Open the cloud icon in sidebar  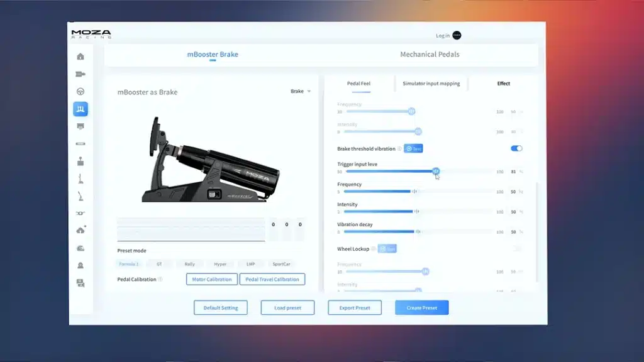tap(80, 231)
